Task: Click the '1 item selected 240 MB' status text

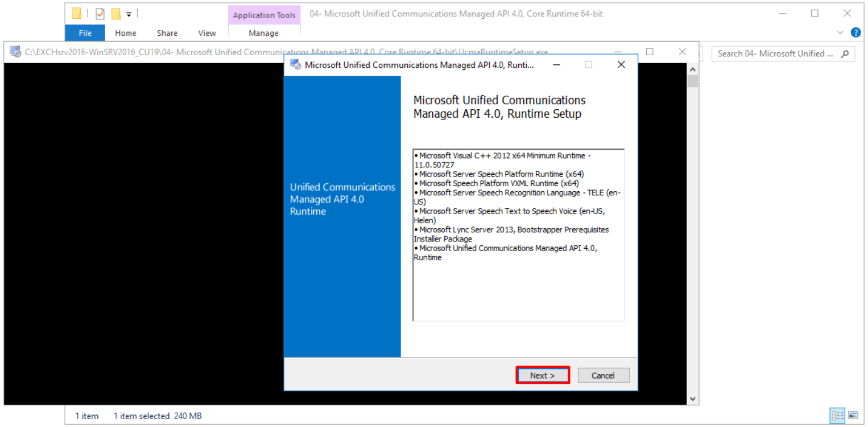Action: pyautogui.click(x=158, y=416)
